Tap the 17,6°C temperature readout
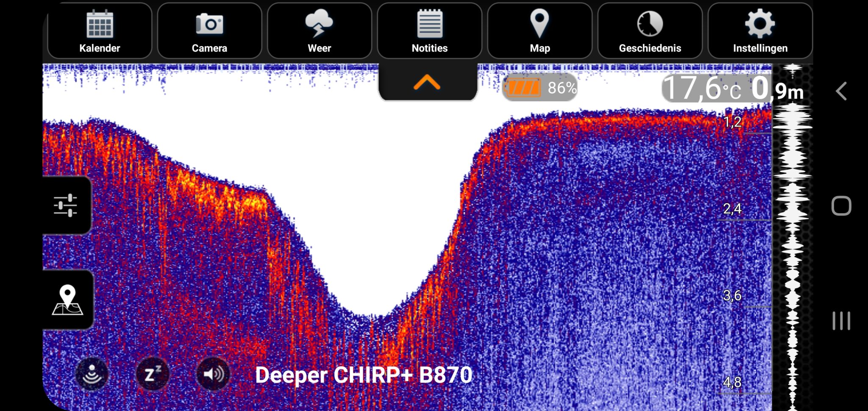The width and height of the screenshot is (868, 411). (x=704, y=88)
